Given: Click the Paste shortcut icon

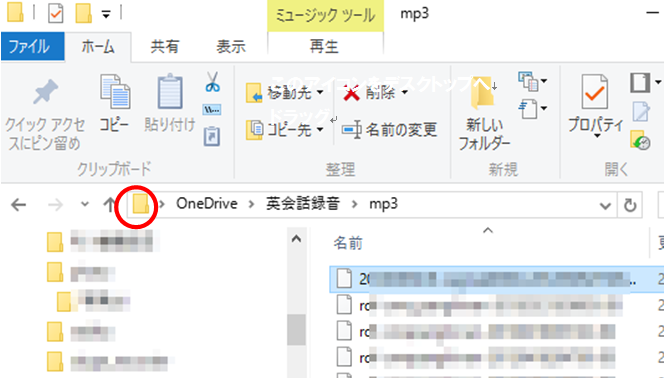Looking at the screenshot, I should tap(212, 137).
